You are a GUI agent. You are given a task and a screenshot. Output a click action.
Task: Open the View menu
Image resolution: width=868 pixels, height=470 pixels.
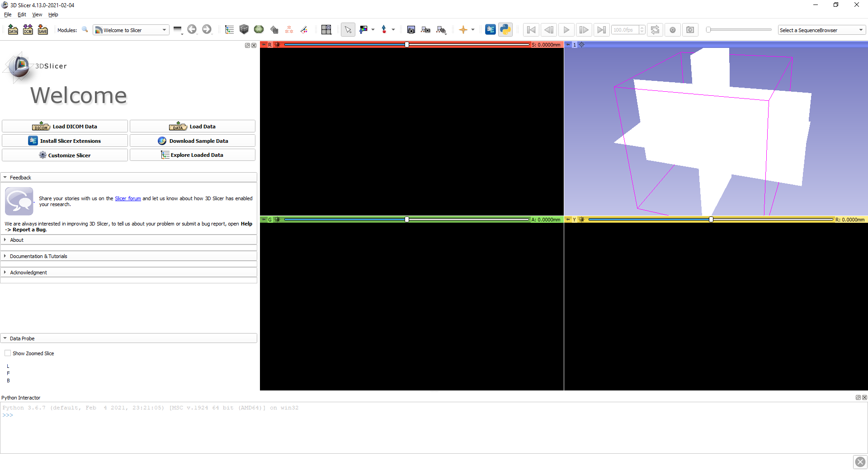point(37,14)
